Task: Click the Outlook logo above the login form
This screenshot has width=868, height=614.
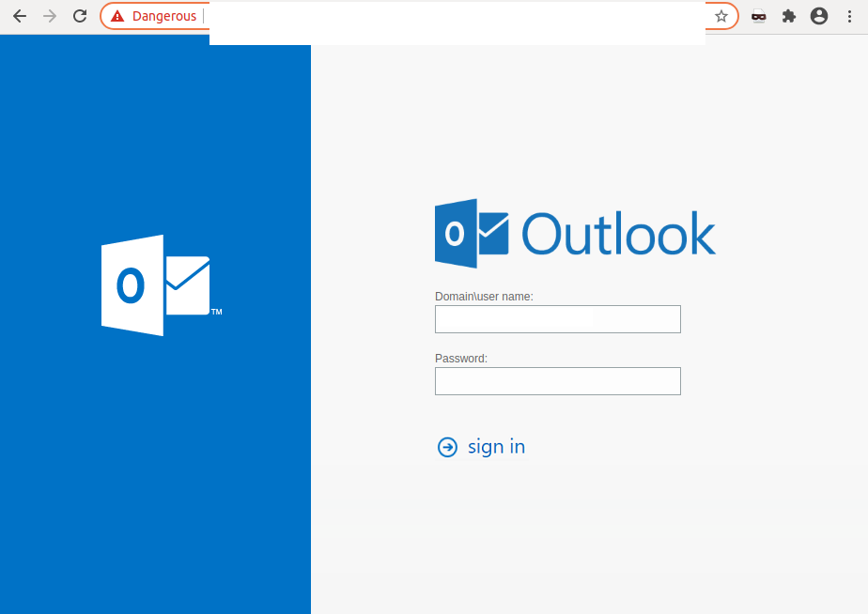Action: tap(575, 232)
